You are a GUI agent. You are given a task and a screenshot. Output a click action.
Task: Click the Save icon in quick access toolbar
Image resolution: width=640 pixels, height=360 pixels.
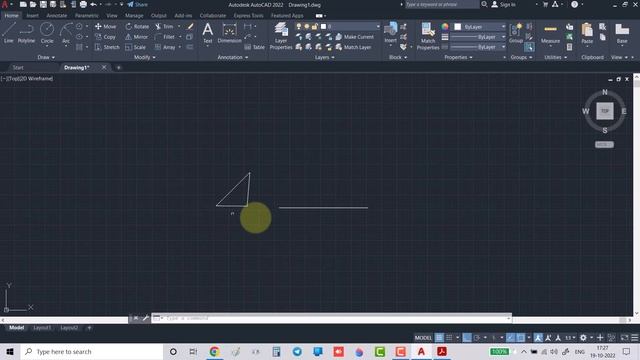point(43,4)
